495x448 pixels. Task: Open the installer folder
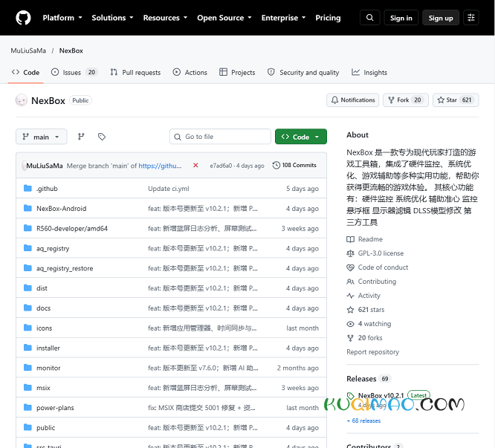48,348
